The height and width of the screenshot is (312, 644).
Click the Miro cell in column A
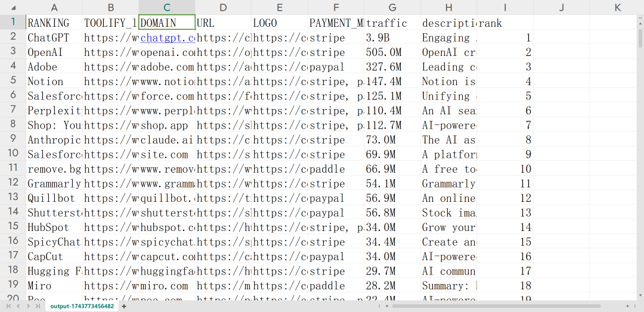click(x=54, y=286)
